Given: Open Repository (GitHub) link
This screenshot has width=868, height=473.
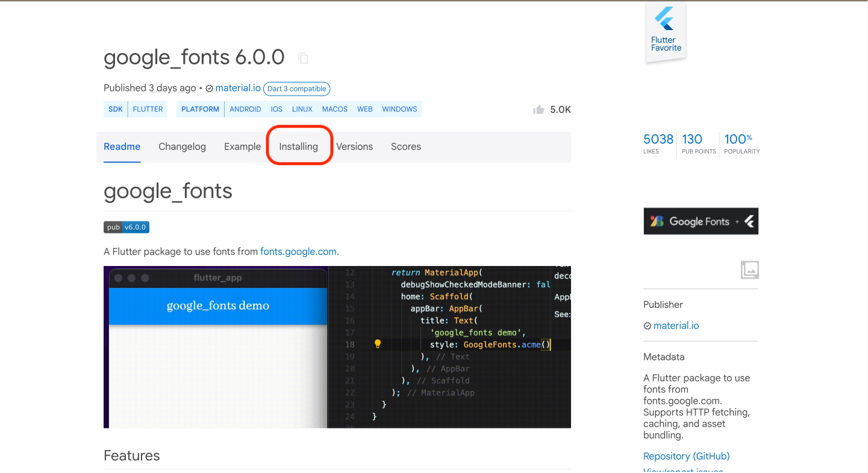Looking at the screenshot, I should pos(686,456).
